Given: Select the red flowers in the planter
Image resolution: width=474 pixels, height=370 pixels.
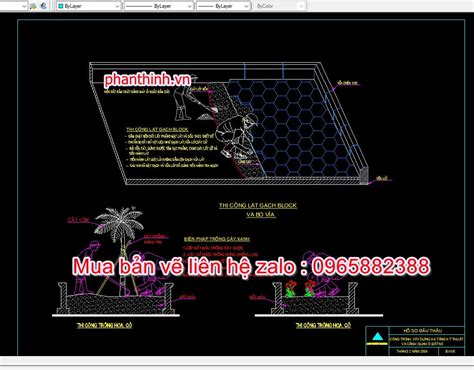Looking at the screenshot, I should click(x=301, y=288).
